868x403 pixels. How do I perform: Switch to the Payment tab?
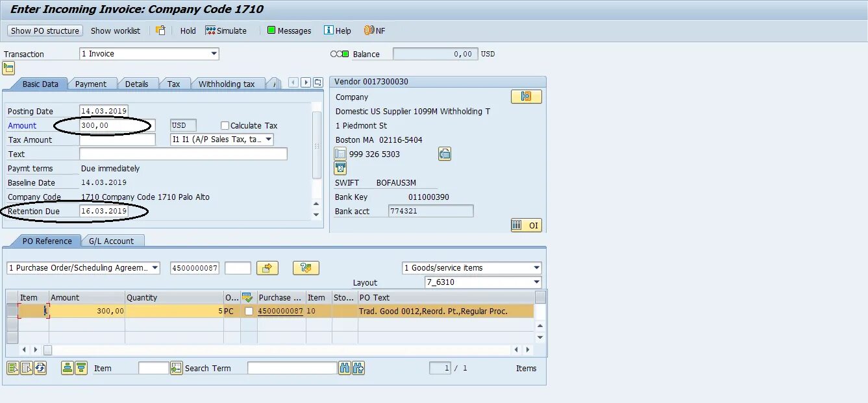(93, 83)
